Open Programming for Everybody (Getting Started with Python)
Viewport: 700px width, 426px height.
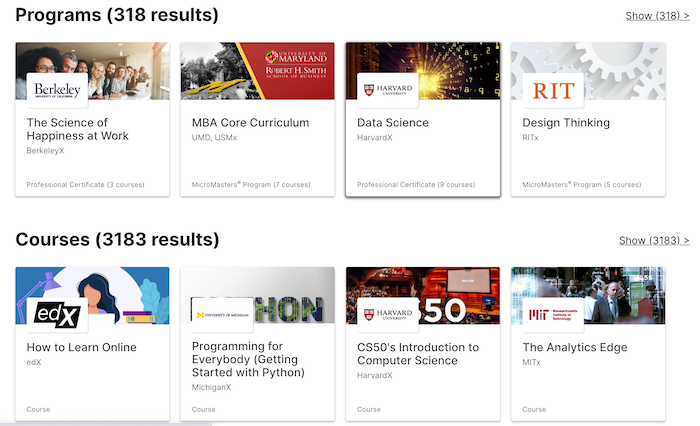248,359
